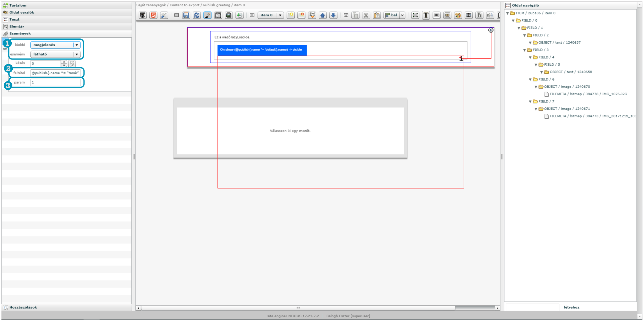644x321 pixels.
Task: Collapse the FIELD / 3 tree node
Action: point(525,50)
